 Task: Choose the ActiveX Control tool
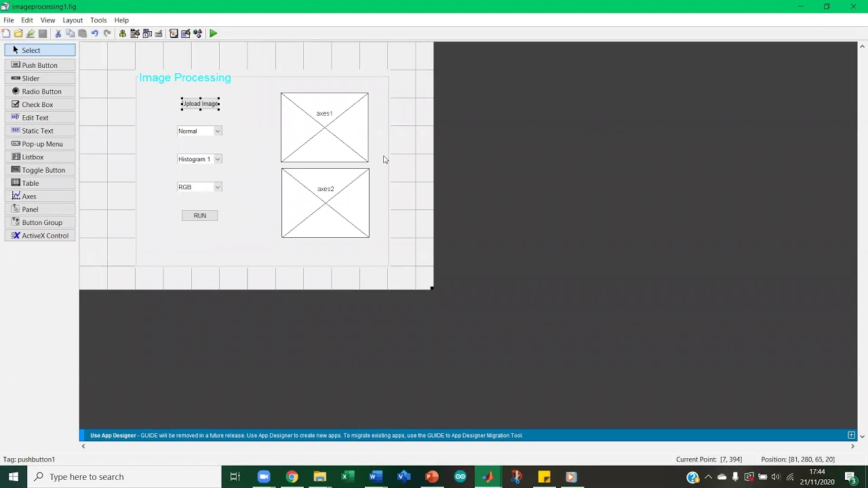40,236
